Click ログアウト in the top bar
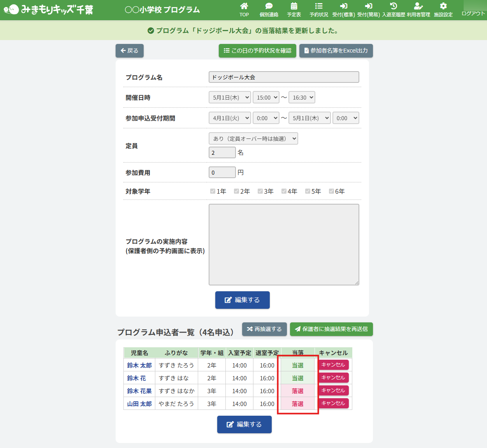Image resolution: width=487 pixels, height=448 pixels. pos(473,13)
